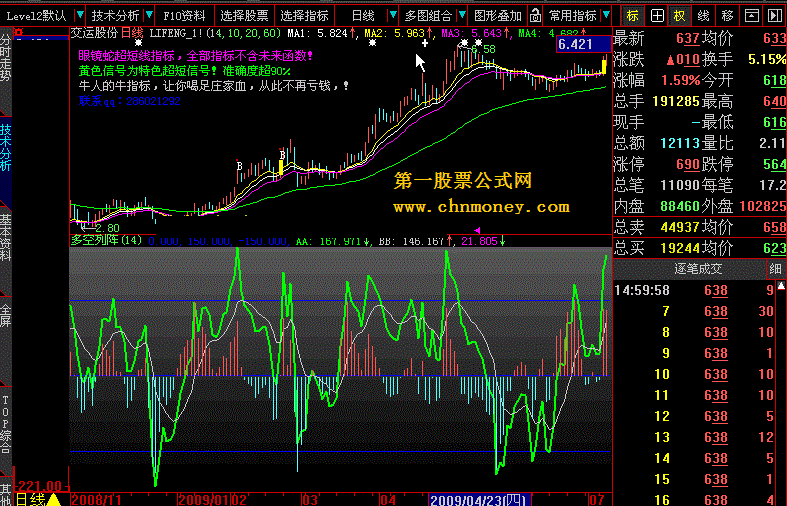Toggle the 标 mark button

pyautogui.click(x=632, y=16)
